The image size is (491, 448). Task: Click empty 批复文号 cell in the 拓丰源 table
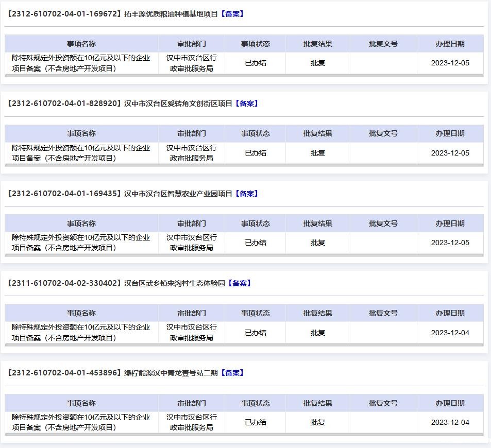383,63
